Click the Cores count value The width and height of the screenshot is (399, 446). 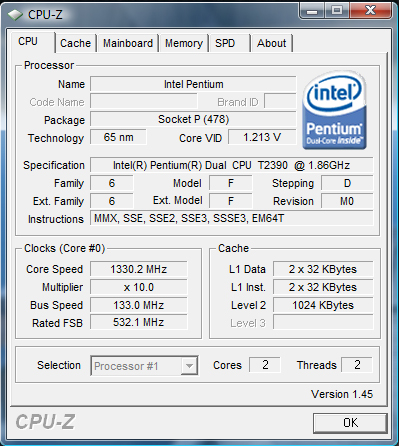(265, 365)
